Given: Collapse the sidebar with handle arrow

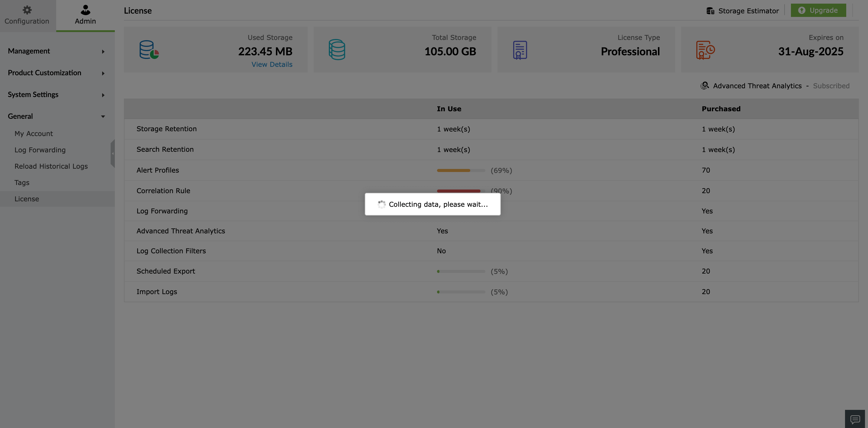Looking at the screenshot, I should tap(112, 153).
